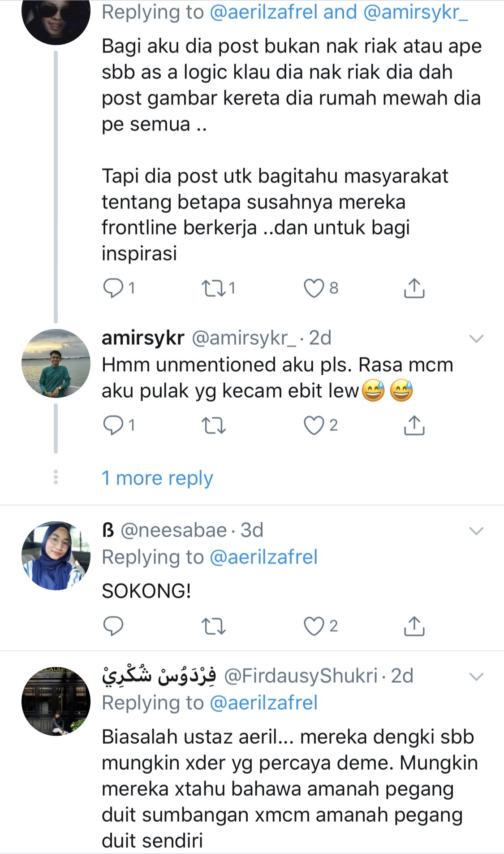The height and width of the screenshot is (854, 504).
Task: Reply to the 'SOKONG!' tweet
Action: pyautogui.click(x=113, y=626)
